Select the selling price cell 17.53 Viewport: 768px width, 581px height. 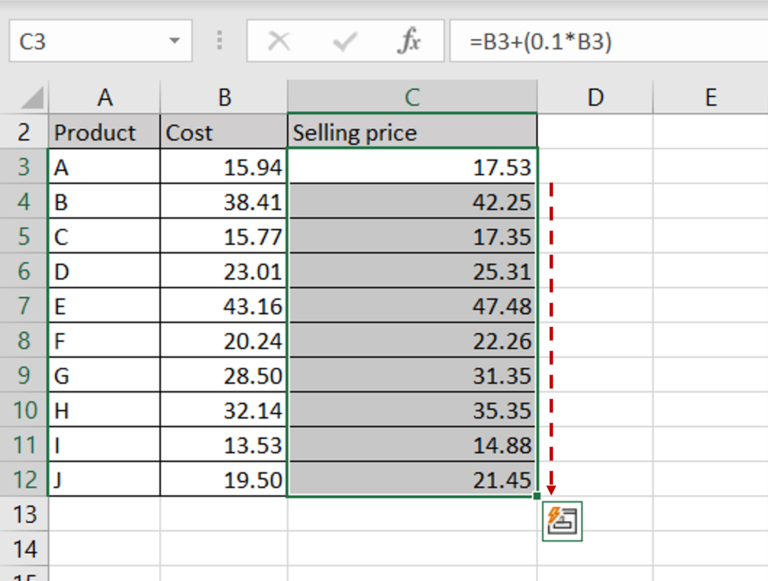pyautogui.click(x=412, y=167)
